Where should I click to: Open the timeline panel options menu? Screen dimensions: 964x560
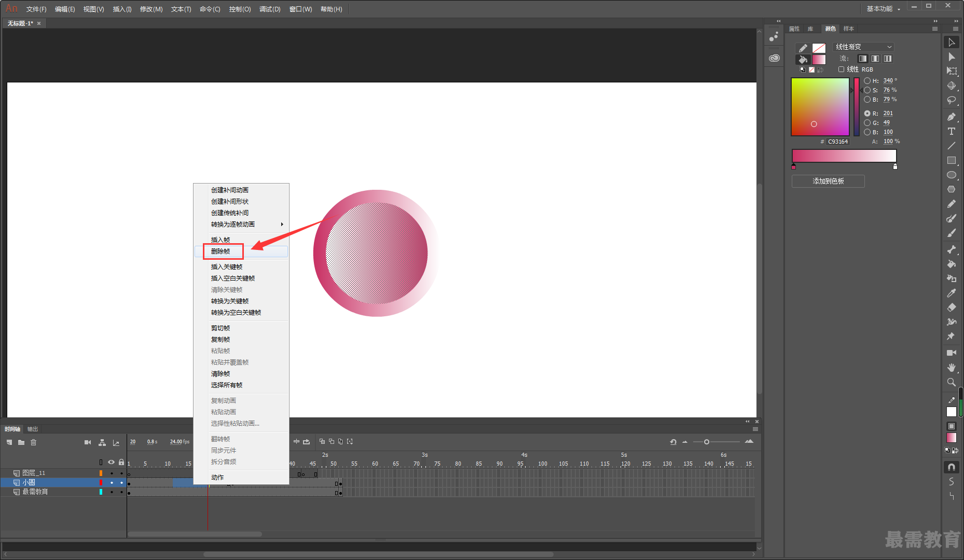(x=755, y=429)
